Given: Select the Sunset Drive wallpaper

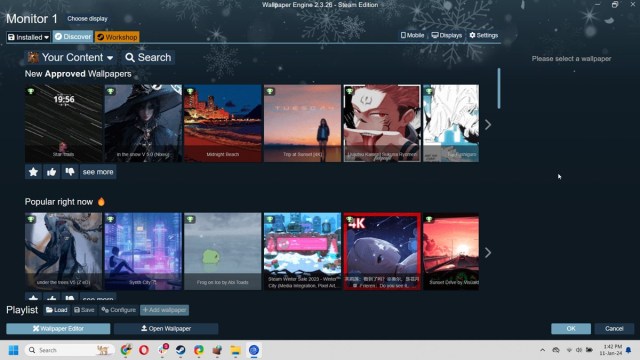Looking at the screenshot, I should [x=451, y=251].
